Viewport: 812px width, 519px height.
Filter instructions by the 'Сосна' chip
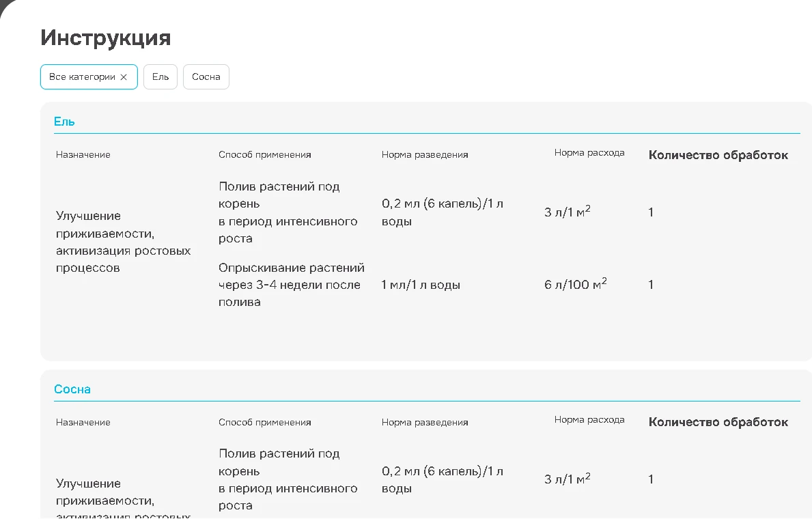coord(206,77)
